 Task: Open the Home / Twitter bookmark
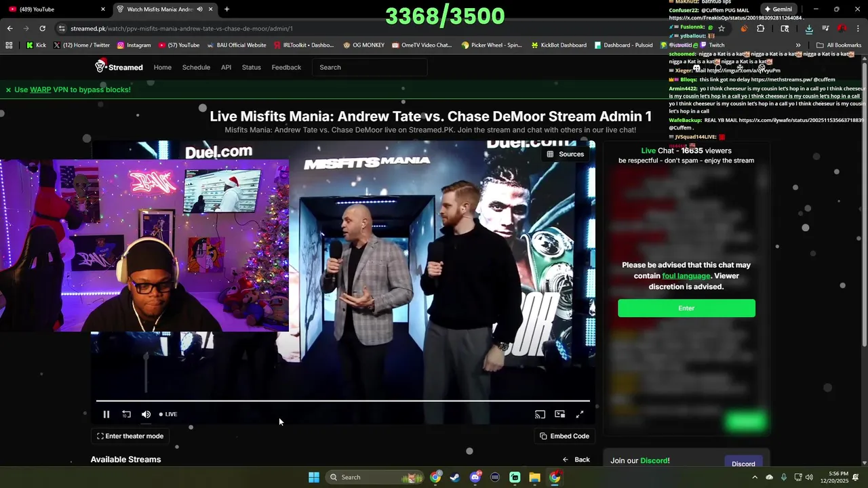point(81,45)
